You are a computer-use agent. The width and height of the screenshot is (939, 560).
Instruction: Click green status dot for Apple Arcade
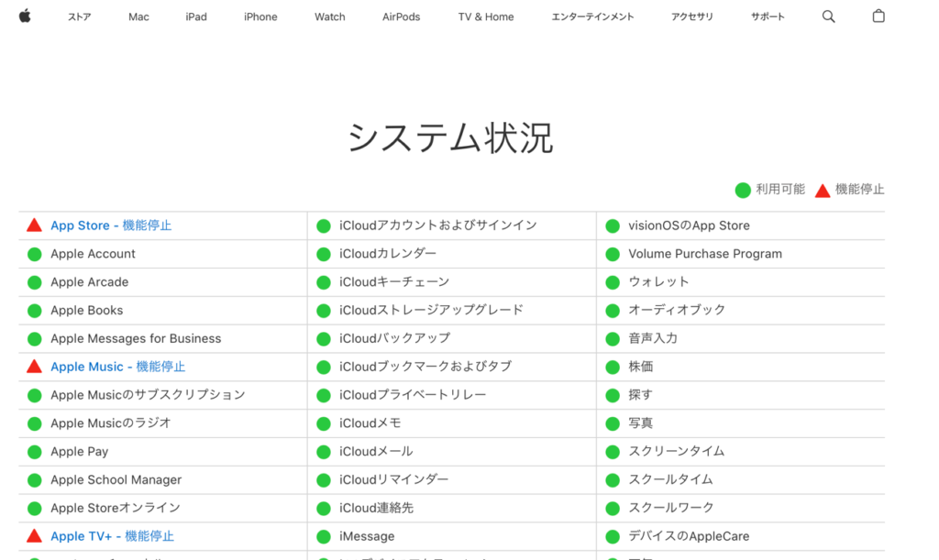pos(35,282)
